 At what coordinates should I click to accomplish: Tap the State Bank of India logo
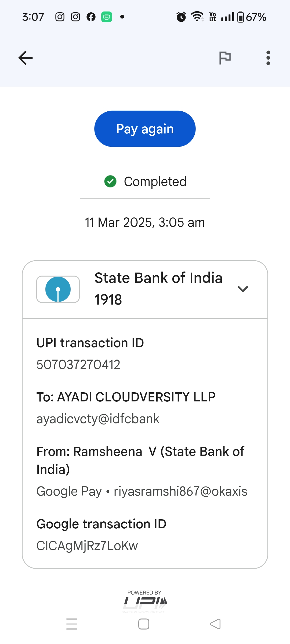pos(58,289)
